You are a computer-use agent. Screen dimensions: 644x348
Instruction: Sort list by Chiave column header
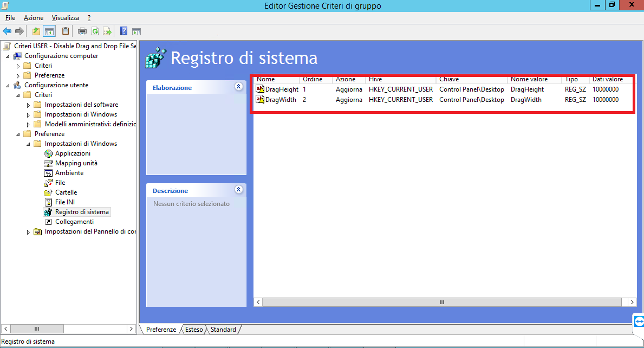pos(472,79)
